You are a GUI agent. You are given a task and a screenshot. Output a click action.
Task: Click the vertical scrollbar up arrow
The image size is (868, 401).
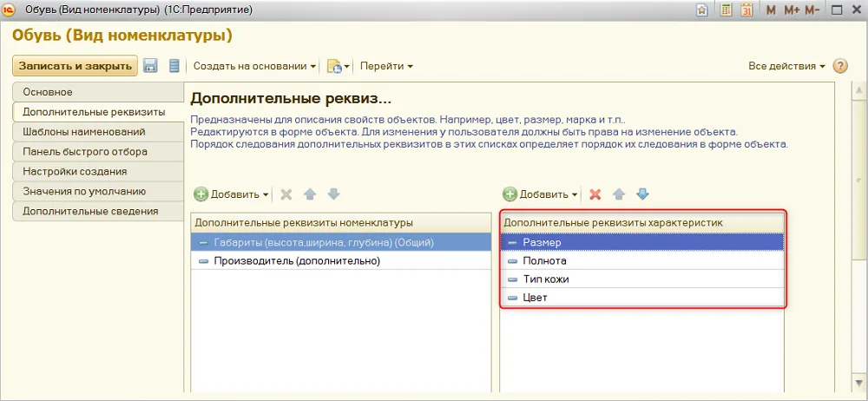point(858,89)
